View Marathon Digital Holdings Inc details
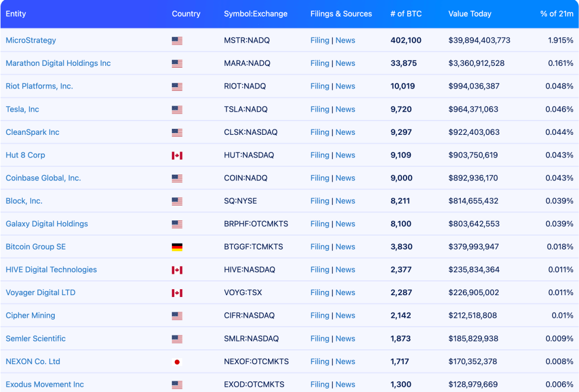The width and height of the screenshot is (579, 392). pos(58,64)
